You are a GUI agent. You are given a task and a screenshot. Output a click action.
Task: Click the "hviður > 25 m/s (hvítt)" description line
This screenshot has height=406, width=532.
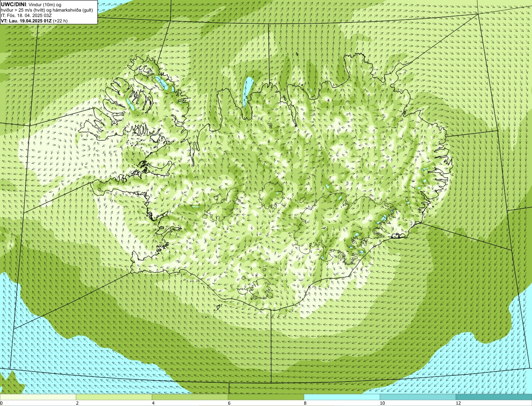[x=47, y=10]
